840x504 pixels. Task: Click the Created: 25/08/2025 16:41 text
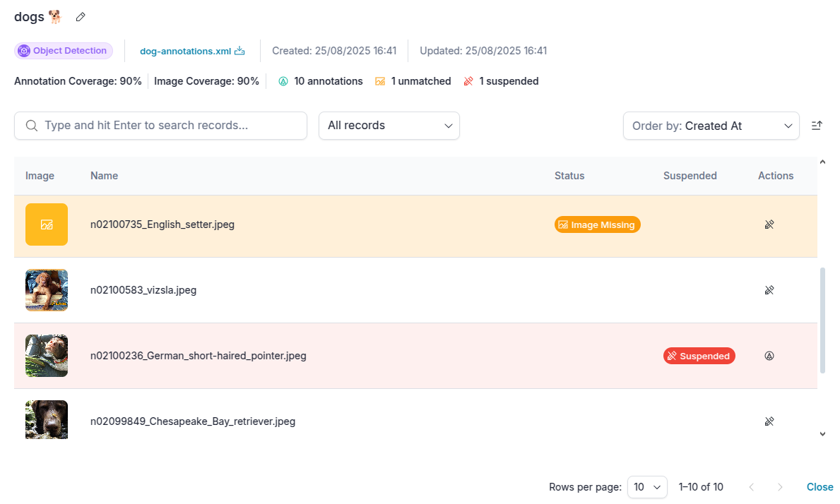tap(334, 51)
